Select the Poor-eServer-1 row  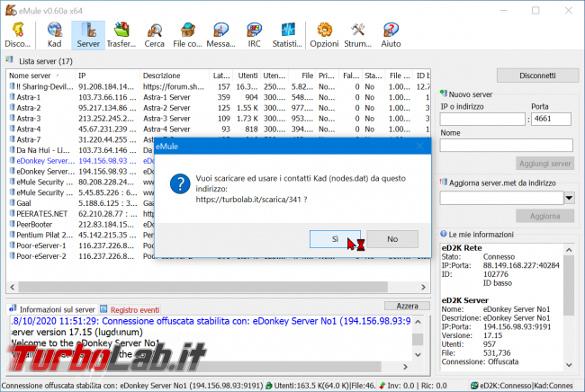81,245
